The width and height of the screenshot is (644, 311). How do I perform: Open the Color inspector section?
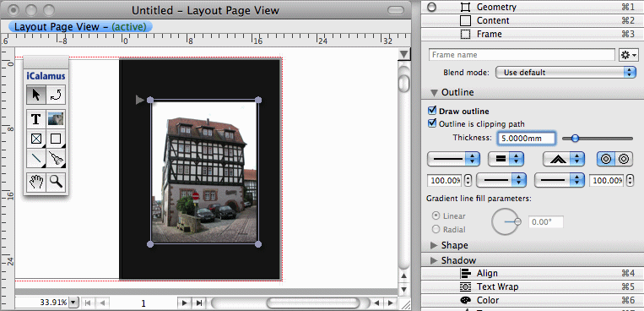533,300
